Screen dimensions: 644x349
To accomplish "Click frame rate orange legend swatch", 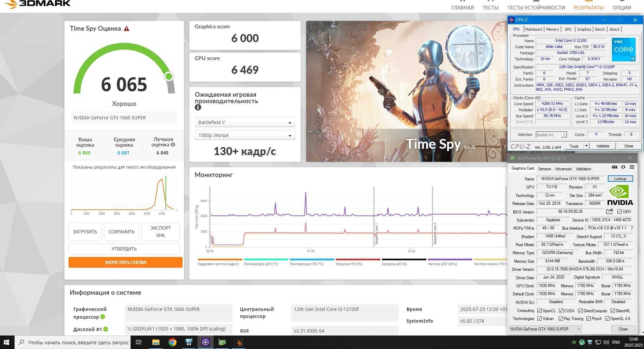I will pyautogui.click(x=220, y=260).
